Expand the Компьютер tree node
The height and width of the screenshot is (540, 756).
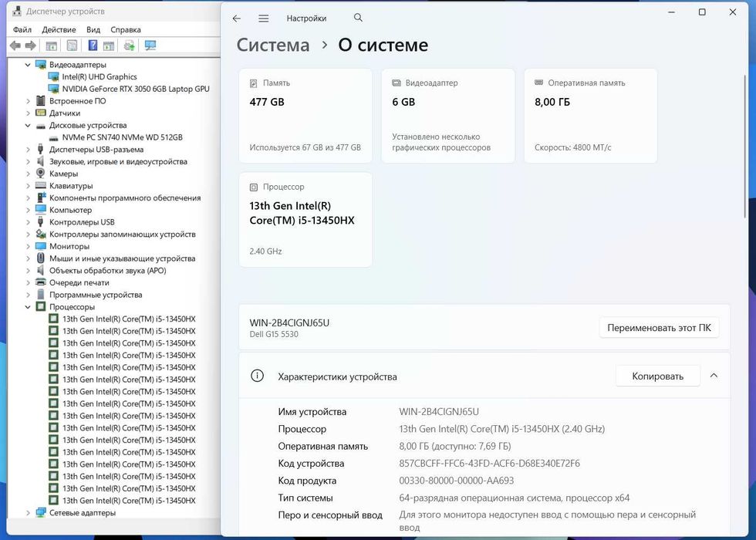point(28,210)
